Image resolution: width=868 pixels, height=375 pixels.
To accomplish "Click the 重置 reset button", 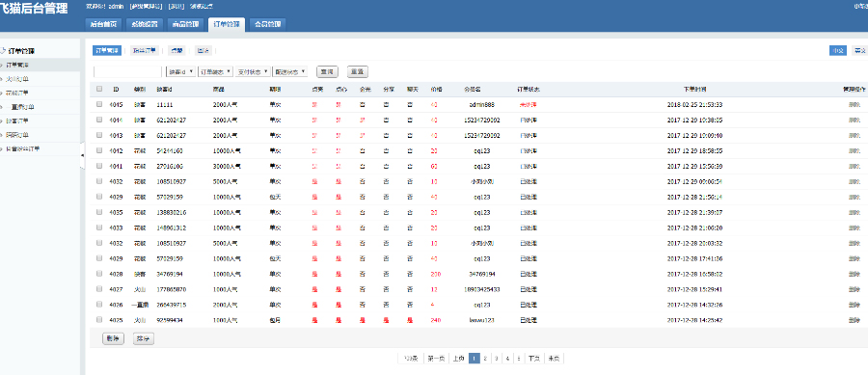I will [x=358, y=72].
